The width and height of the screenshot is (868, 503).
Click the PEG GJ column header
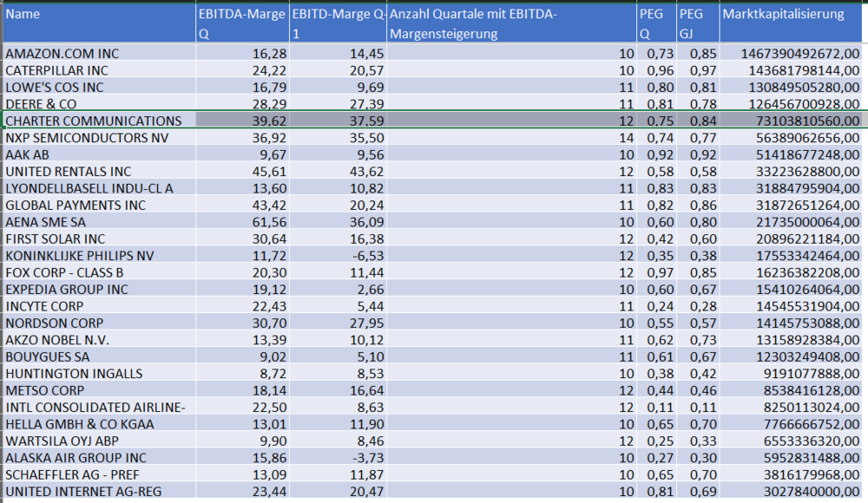(x=698, y=23)
